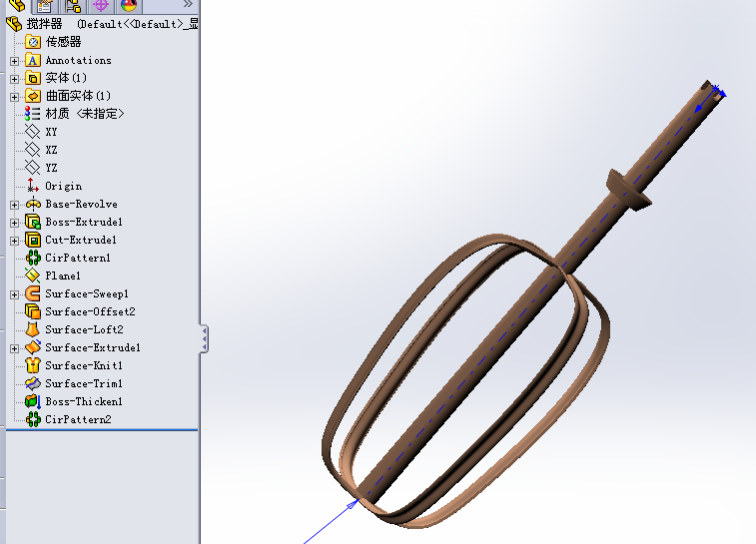Click the 实体(1) solid bodies folder icon
Viewport: 756px width, 544px height.
pos(33,78)
